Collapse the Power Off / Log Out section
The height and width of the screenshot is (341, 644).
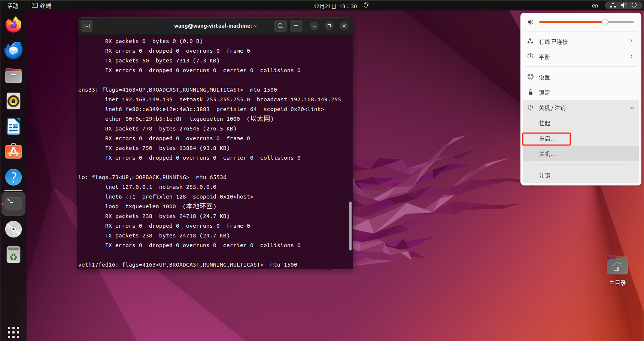click(580, 108)
